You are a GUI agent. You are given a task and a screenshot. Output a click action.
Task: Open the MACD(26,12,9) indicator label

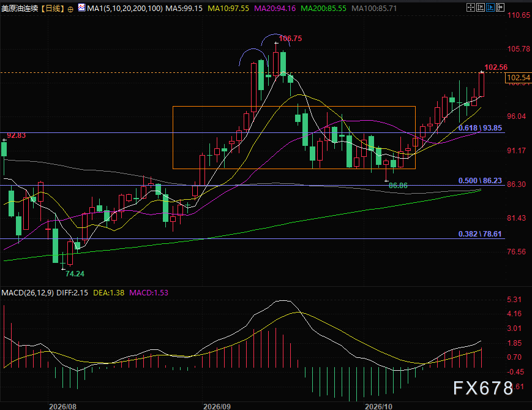[x=28, y=293]
